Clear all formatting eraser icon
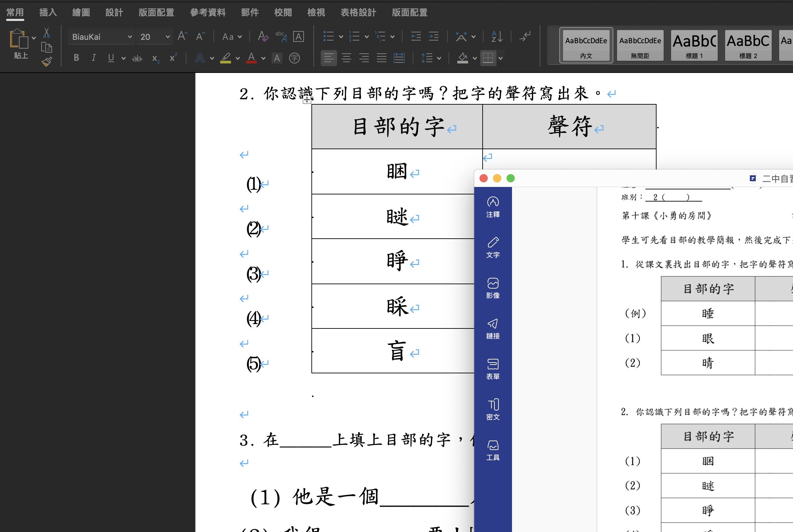Screen dimensions: 793x532 263,36
